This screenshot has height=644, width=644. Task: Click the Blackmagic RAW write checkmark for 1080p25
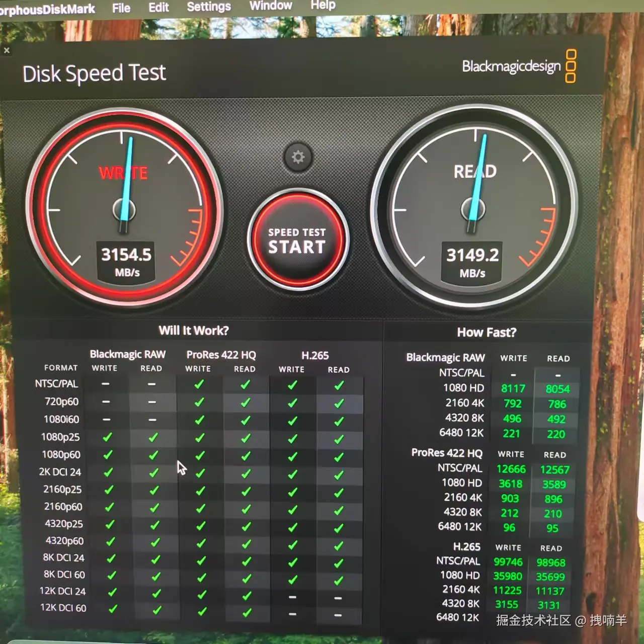pyautogui.click(x=107, y=438)
